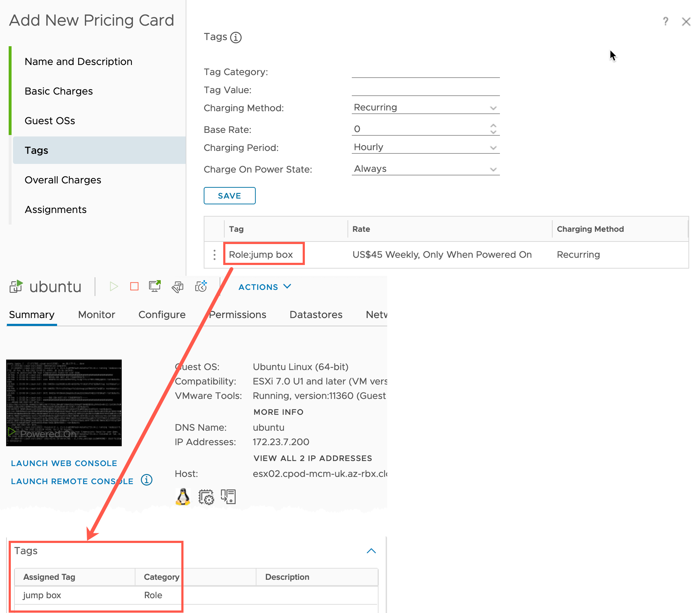
Task: Click LAUNCH WEB CONSOLE link
Action: [64, 463]
